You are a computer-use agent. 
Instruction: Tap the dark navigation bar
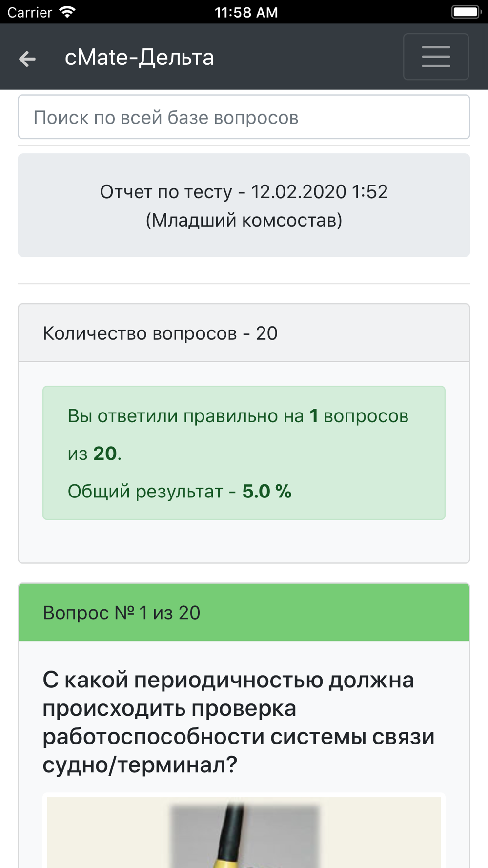244,57
